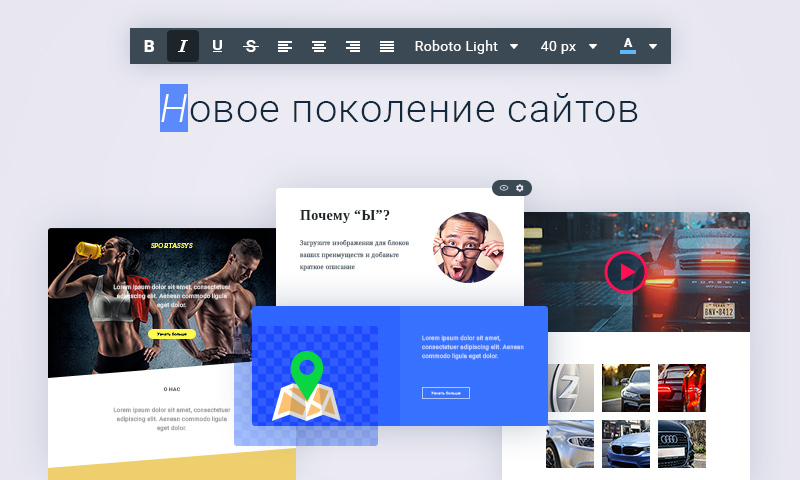Justify the text alignment
The image size is (800, 480).
point(387,46)
